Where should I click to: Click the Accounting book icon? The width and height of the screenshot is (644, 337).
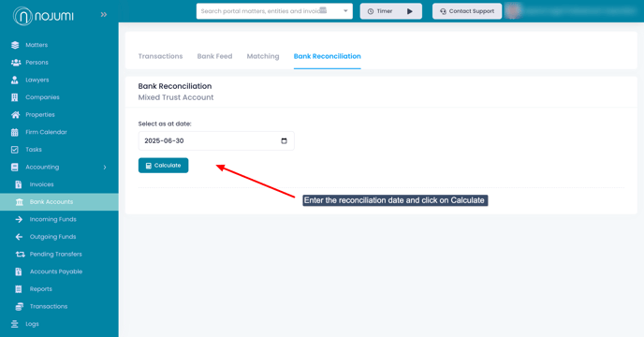(x=15, y=168)
